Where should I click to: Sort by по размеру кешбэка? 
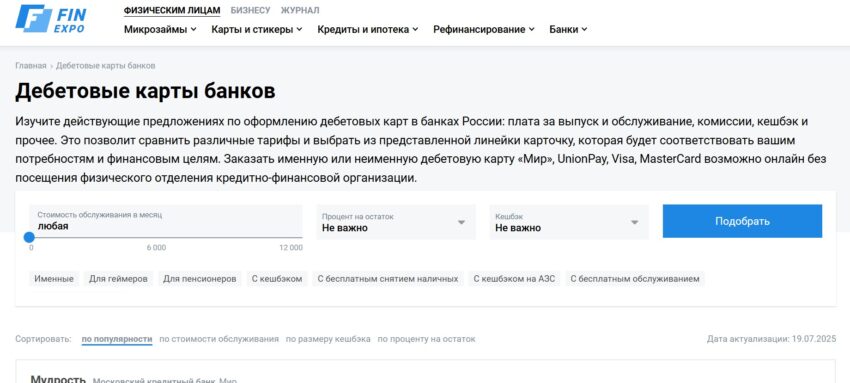[x=328, y=339]
